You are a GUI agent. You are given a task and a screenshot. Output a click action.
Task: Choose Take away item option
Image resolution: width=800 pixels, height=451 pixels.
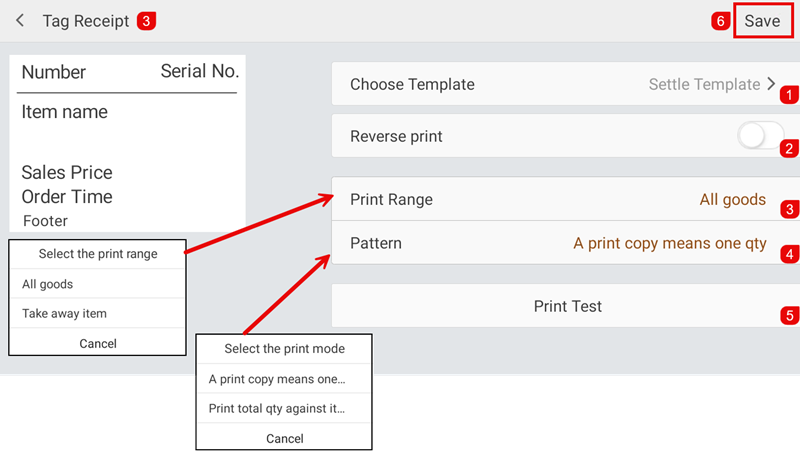[x=97, y=313]
